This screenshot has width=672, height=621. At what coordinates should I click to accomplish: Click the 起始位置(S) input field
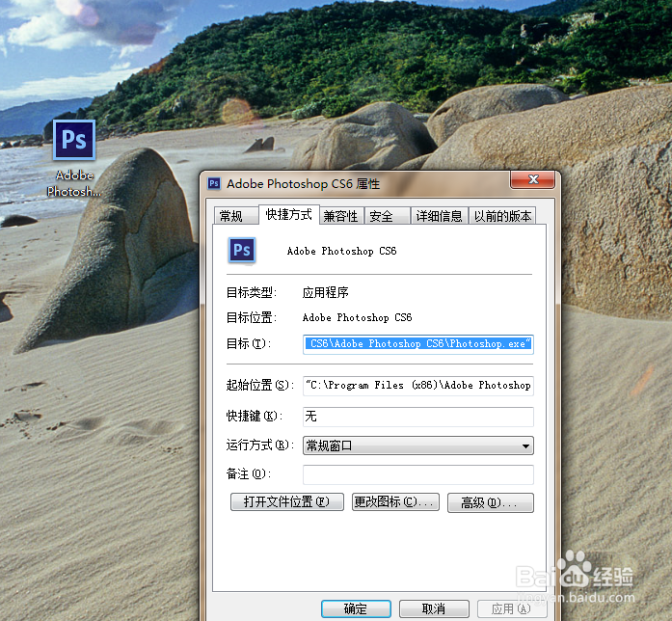click(x=418, y=386)
